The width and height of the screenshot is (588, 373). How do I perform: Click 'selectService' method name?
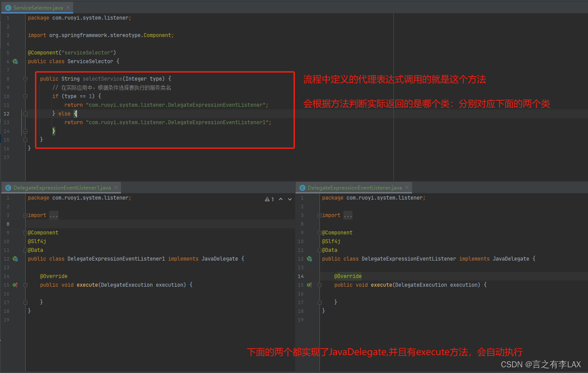point(102,79)
